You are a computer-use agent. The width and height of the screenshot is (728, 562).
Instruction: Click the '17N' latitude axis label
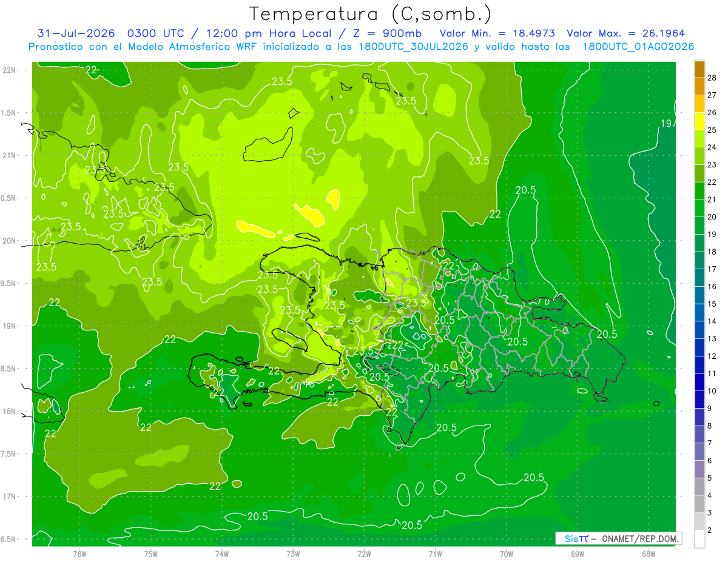pos(9,497)
